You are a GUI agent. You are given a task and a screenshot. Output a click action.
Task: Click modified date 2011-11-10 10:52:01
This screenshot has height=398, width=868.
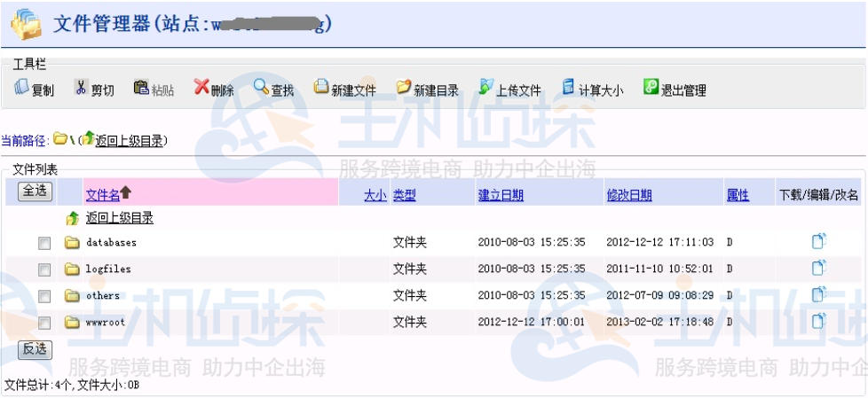tap(659, 269)
